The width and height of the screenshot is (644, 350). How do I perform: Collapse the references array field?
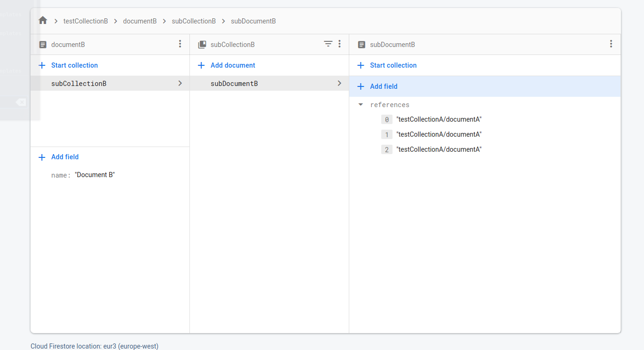point(361,105)
